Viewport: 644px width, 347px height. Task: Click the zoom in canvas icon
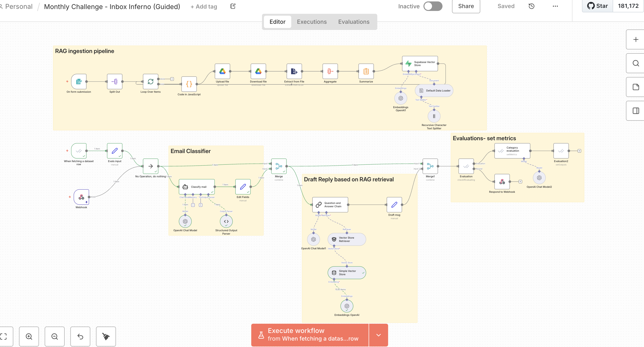(x=29, y=337)
